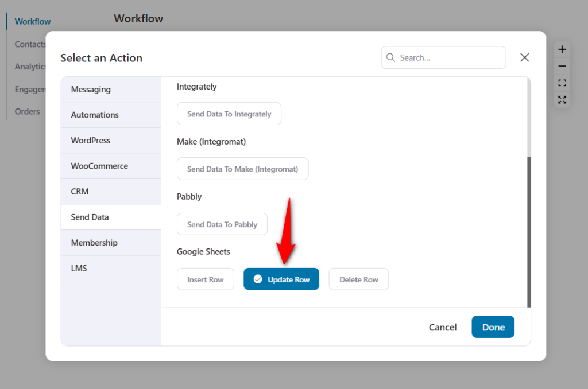The image size is (588, 389).
Task: Click the Google Sheets section heading
Action: [203, 251]
